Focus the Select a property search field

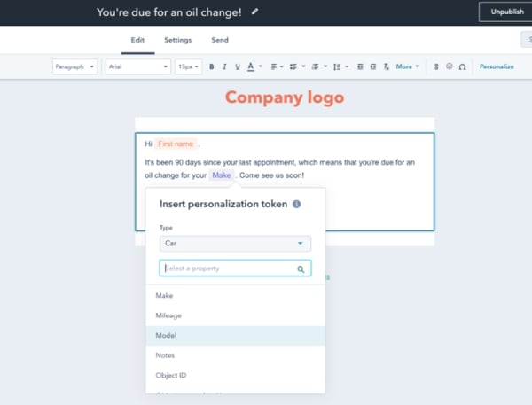click(x=235, y=269)
